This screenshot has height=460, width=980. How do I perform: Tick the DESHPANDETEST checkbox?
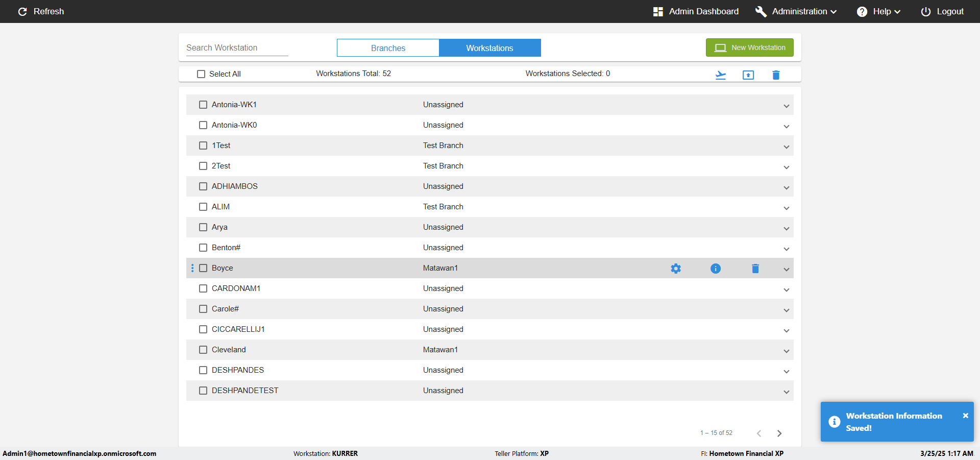point(203,391)
